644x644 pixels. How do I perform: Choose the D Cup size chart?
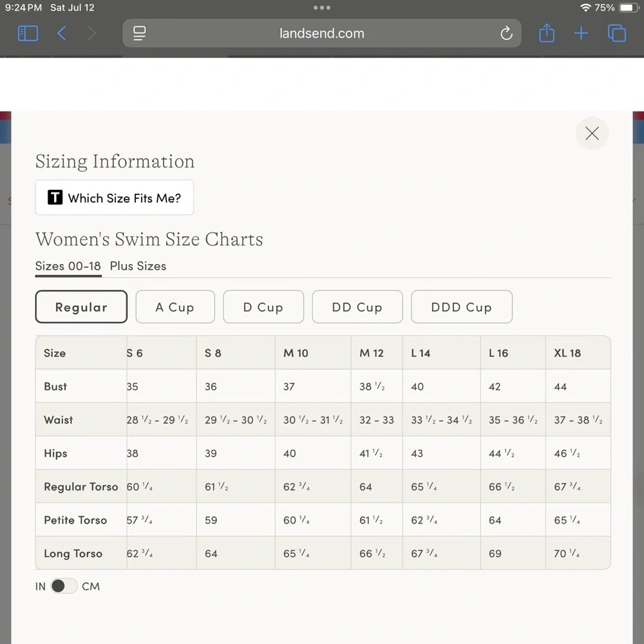263,307
